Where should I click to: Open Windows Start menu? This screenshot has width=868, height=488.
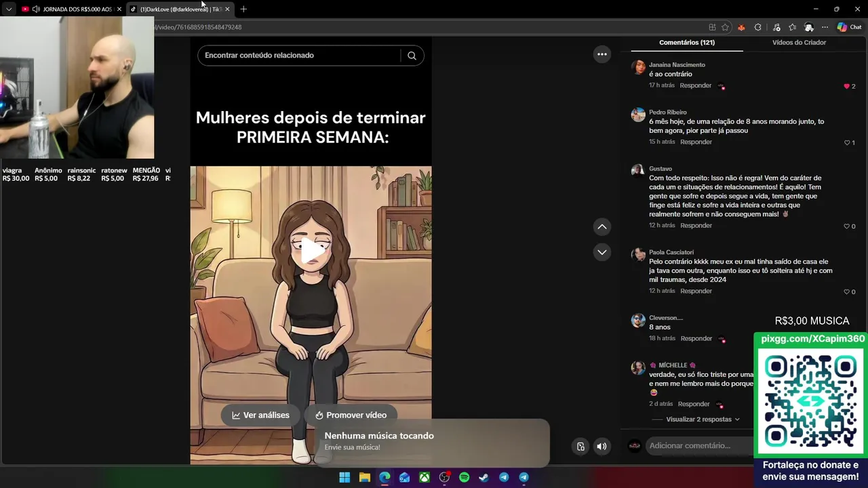click(344, 477)
